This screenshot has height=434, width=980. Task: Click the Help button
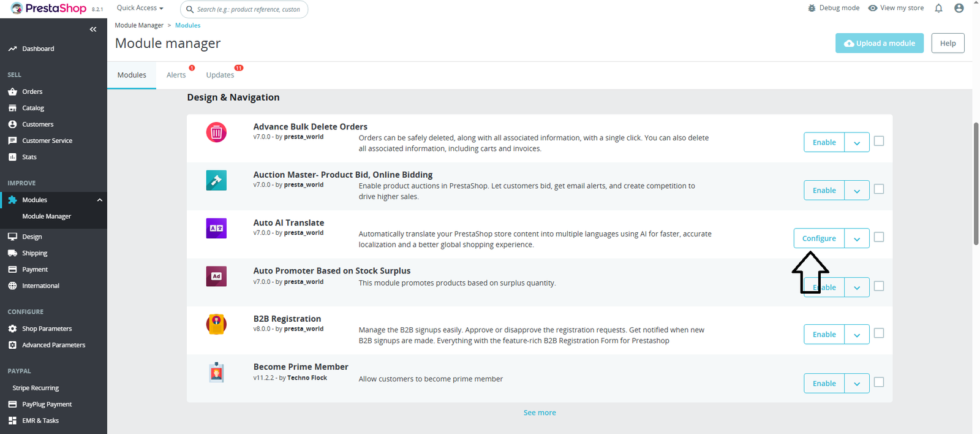click(948, 43)
